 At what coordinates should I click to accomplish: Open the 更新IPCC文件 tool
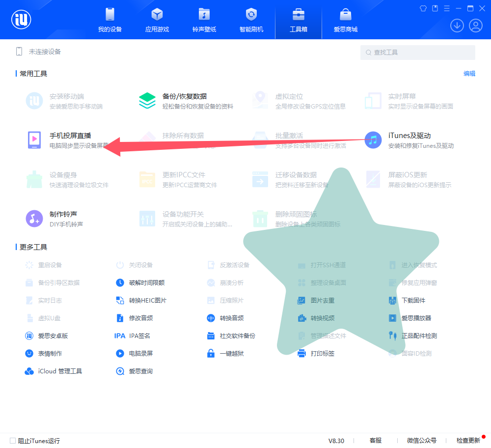178,179
